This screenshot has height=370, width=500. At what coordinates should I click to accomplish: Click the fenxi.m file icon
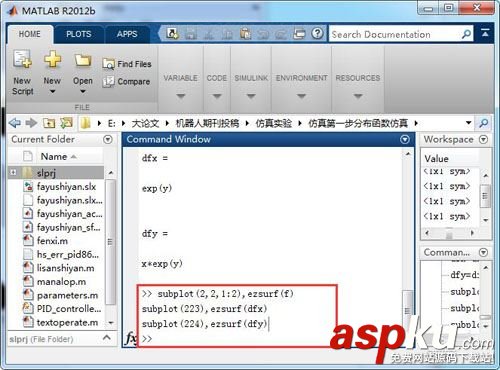tap(28, 240)
